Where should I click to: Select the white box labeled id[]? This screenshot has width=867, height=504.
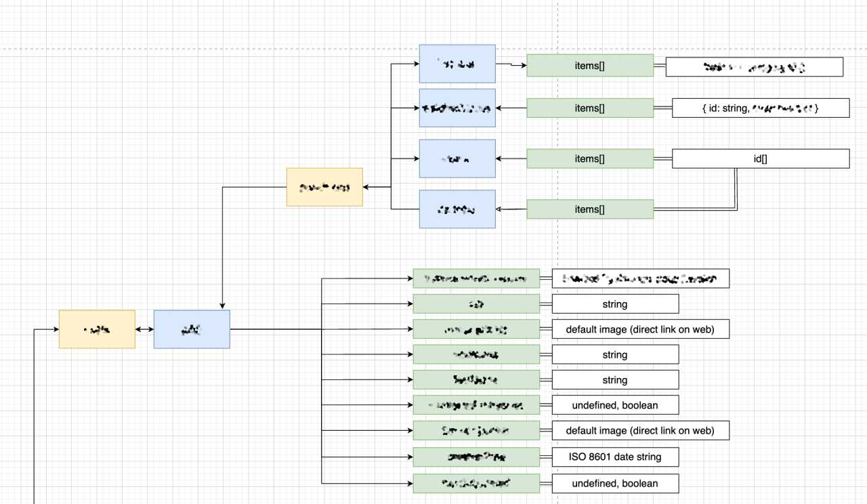(x=760, y=158)
